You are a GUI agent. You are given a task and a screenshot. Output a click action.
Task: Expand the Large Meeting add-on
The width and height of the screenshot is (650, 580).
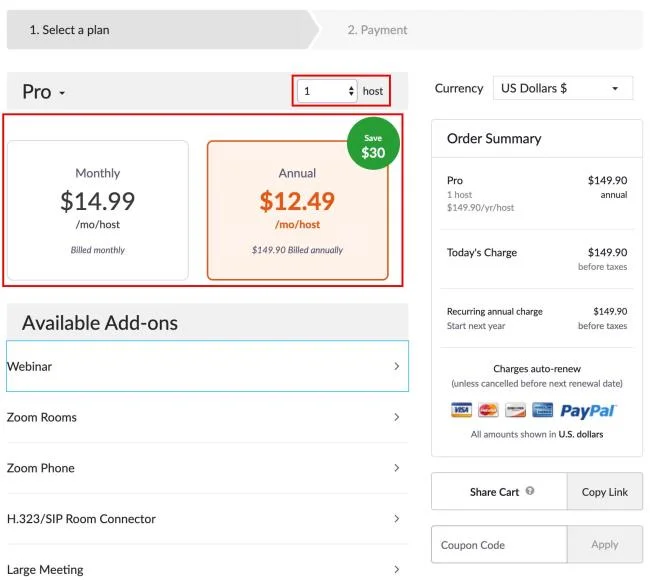tap(207, 569)
